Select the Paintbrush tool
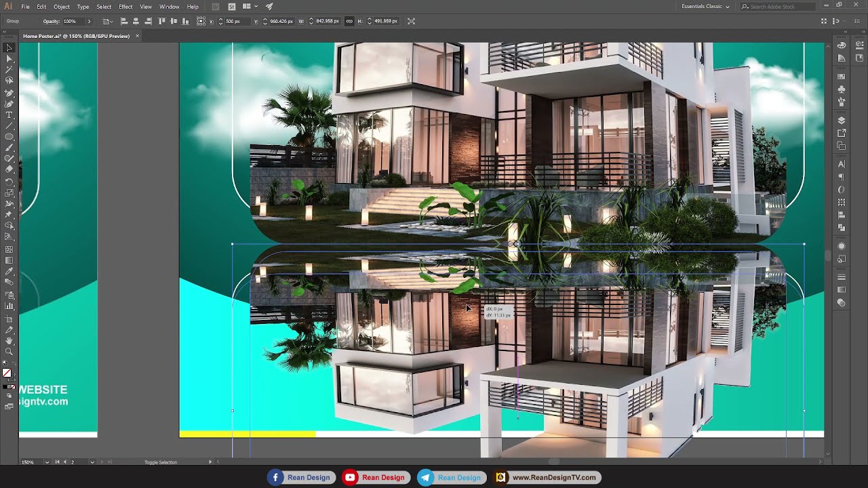Viewport: 868px width, 488px height. coord(9,148)
